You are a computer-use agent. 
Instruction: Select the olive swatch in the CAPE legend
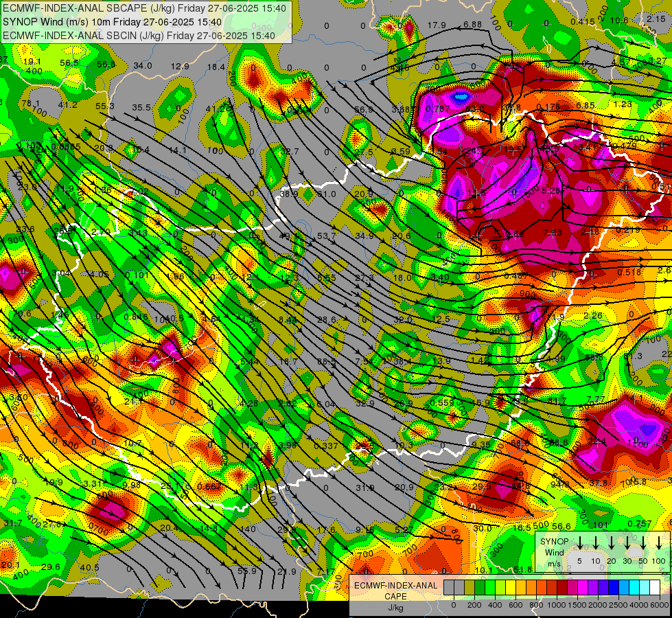[470, 588]
